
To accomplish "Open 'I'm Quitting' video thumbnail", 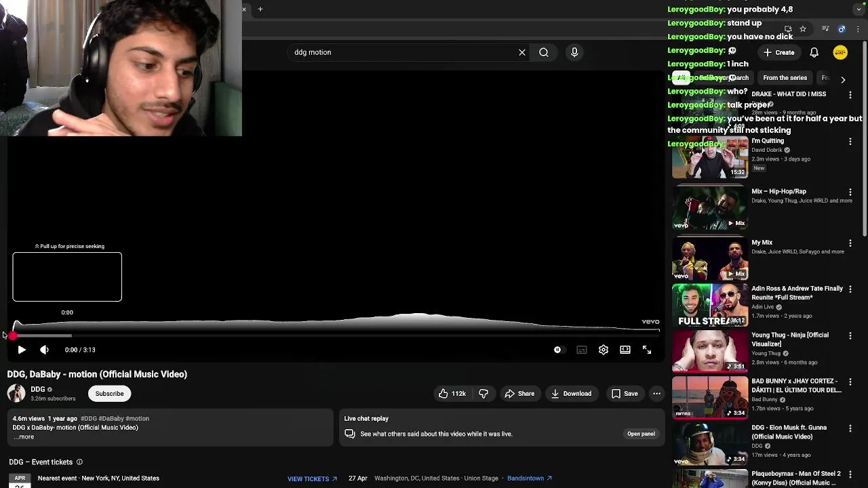I will point(710,157).
